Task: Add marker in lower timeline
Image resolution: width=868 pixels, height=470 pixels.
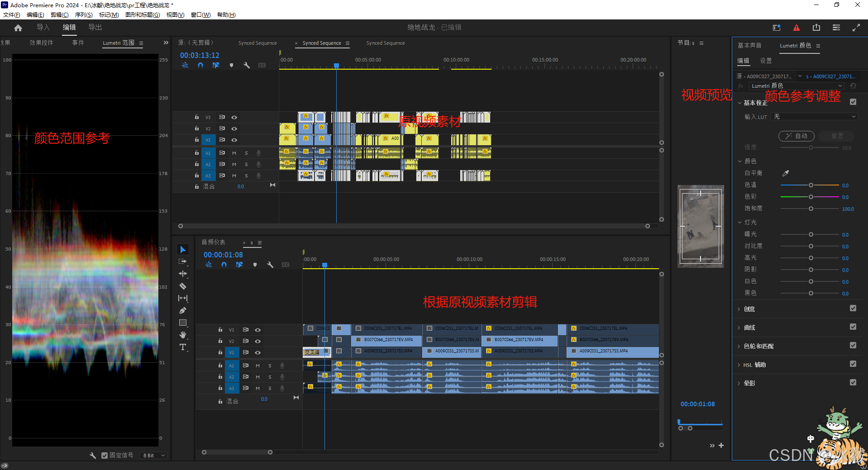Action: tap(255, 265)
